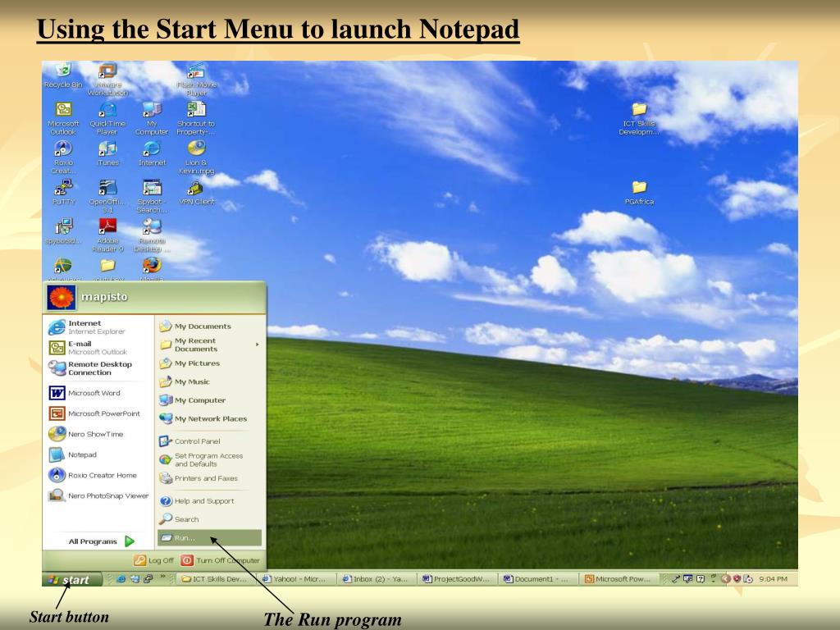
Task: Switch to the Document1 taskbar window
Action: [x=538, y=579]
